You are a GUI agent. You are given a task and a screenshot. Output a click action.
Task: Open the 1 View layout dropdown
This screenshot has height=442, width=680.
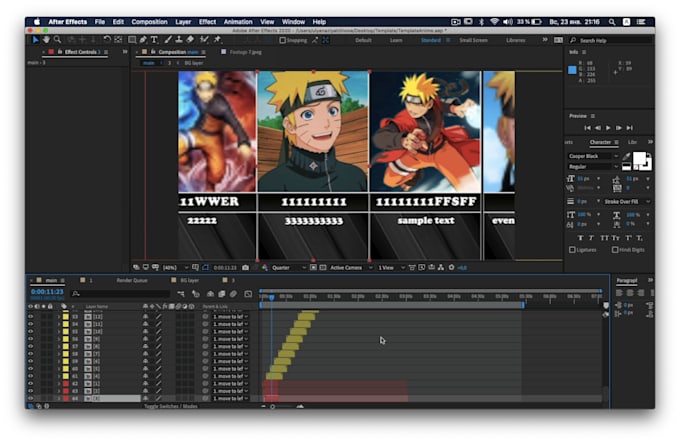pos(391,268)
